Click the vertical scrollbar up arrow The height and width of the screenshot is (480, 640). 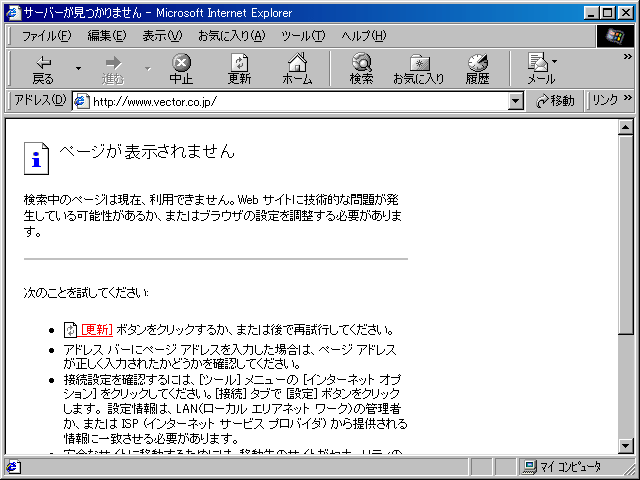pyautogui.click(x=625, y=127)
